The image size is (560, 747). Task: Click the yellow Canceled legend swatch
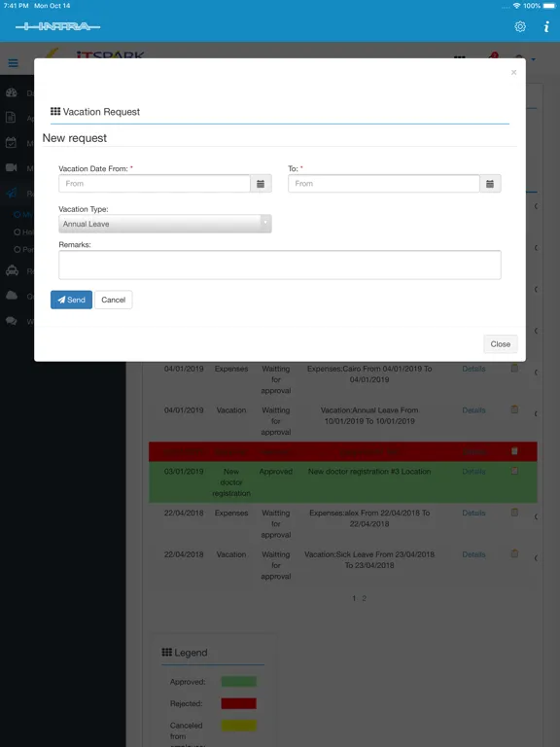click(x=238, y=725)
